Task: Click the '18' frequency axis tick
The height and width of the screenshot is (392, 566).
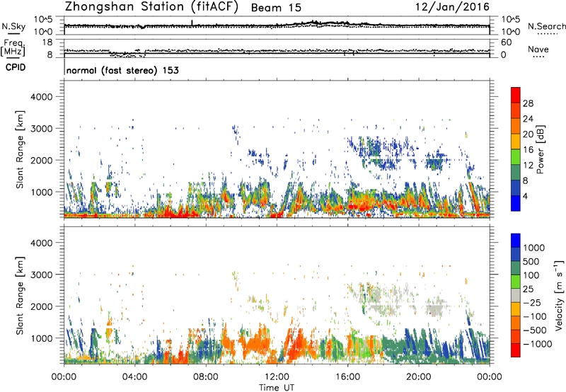Action: click(x=47, y=42)
